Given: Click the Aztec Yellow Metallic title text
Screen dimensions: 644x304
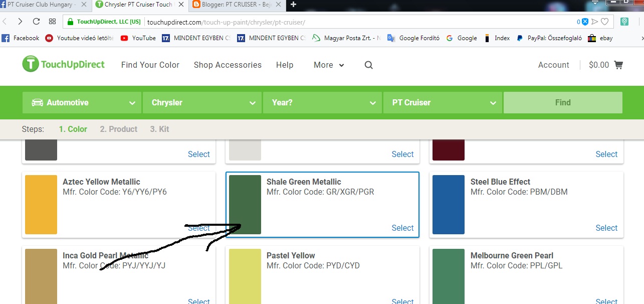Looking at the screenshot, I should [x=101, y=182].
